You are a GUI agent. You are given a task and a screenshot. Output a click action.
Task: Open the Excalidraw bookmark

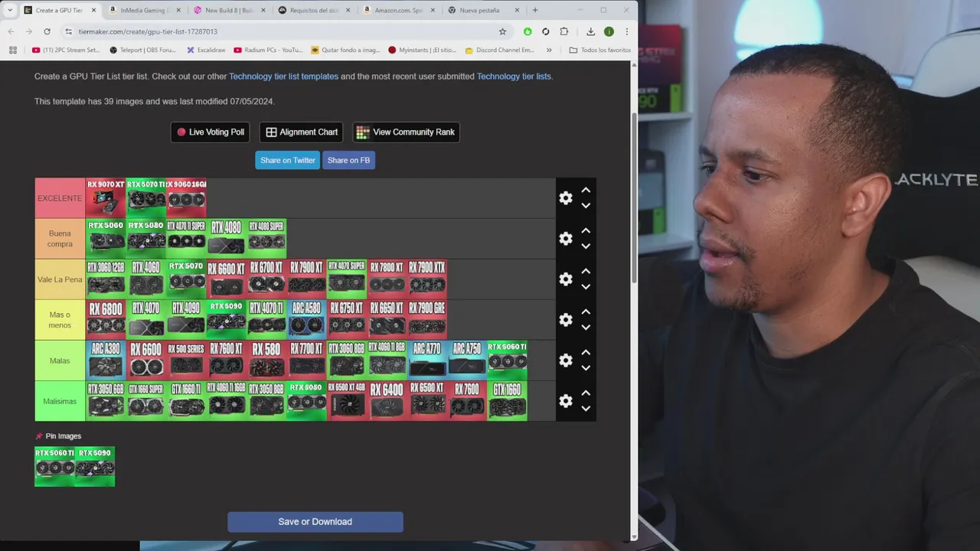coord(206,50)
